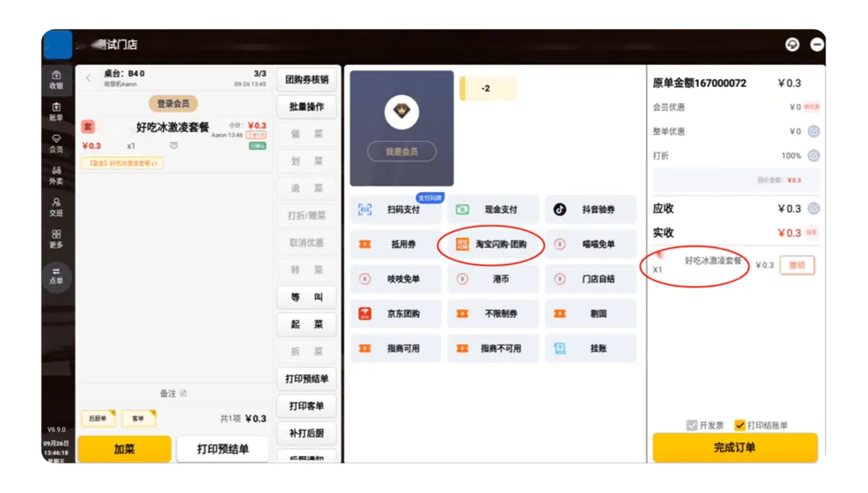Open the 批量操作 batch operations menu

306,107
